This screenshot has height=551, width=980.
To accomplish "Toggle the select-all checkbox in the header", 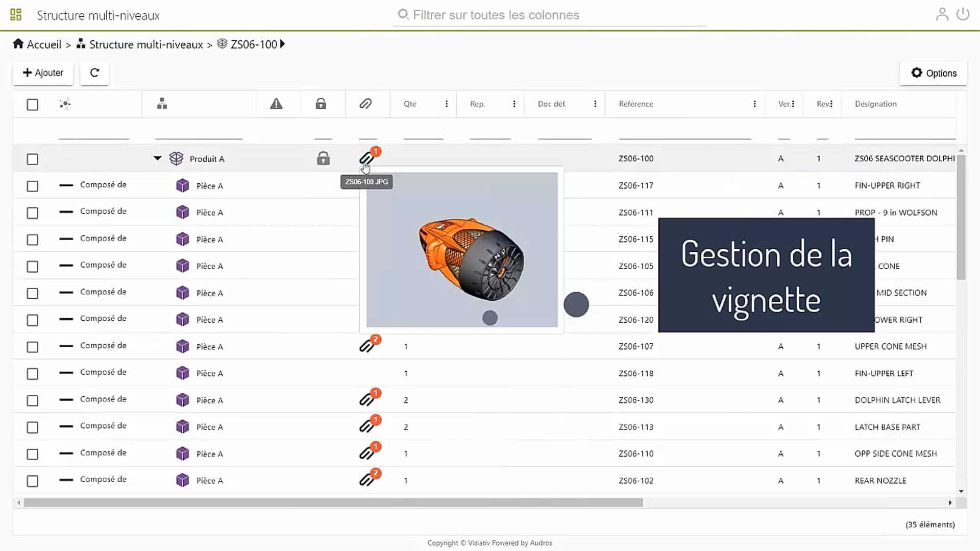I will pos(32,104).
